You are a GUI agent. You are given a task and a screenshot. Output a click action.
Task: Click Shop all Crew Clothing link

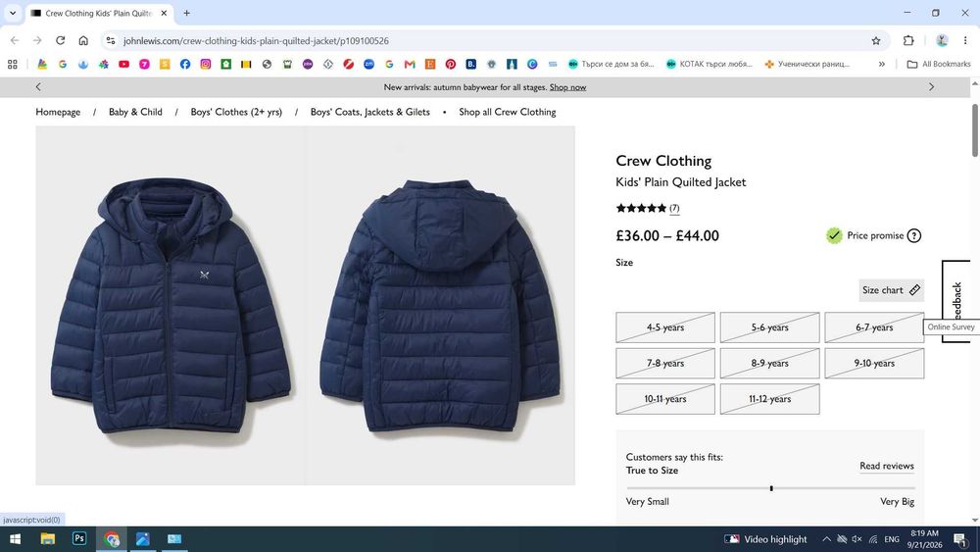click(508, 112)
